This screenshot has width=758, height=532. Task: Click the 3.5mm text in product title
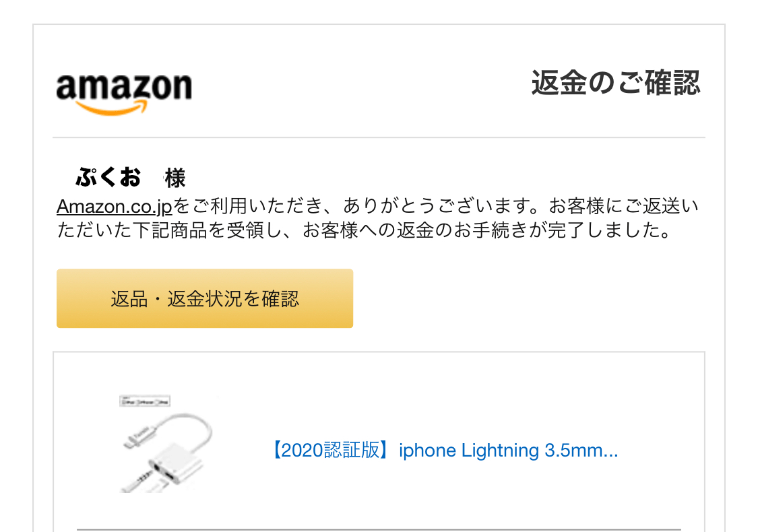click(573, 451)
